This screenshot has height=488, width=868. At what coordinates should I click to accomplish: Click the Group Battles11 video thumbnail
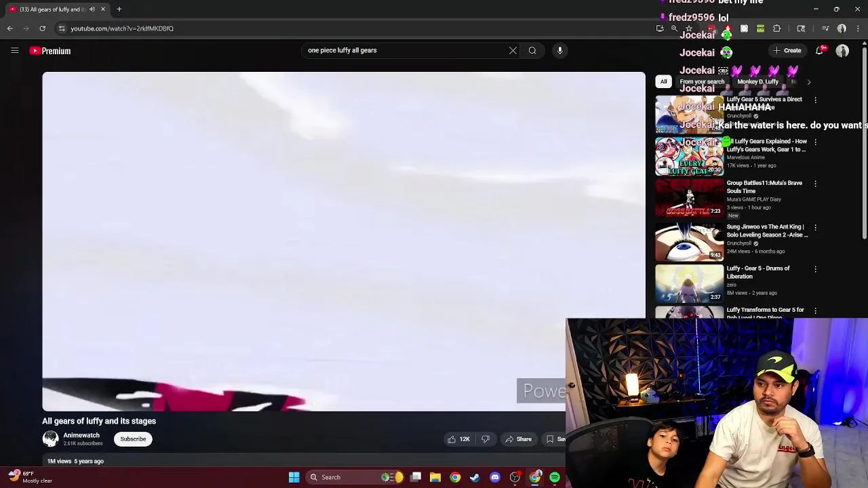[689, 198]
